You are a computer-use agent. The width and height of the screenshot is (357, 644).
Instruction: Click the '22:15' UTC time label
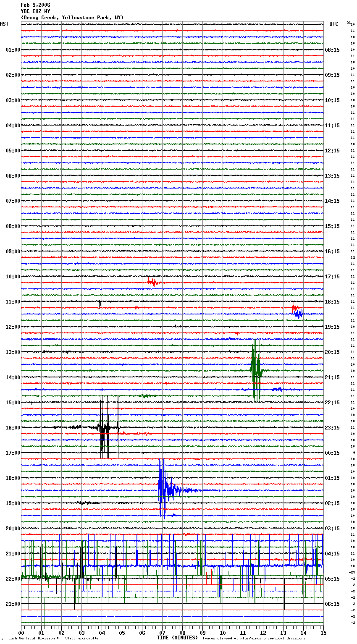(332, 403)
